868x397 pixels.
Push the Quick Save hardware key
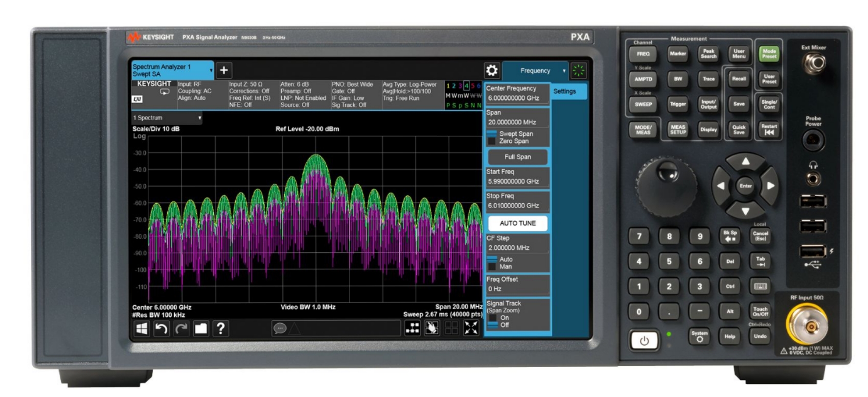tap(739, 130)
